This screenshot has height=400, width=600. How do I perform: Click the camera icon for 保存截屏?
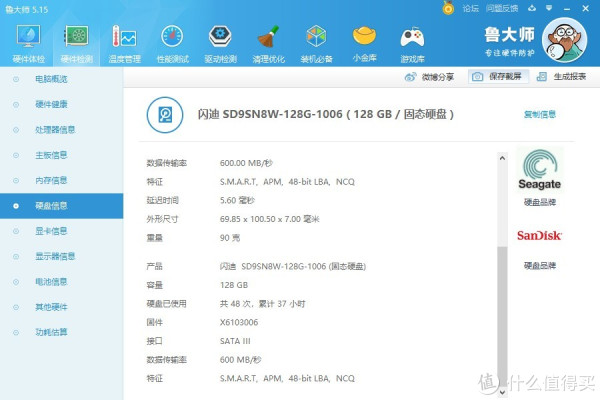(x=477, y=77)
